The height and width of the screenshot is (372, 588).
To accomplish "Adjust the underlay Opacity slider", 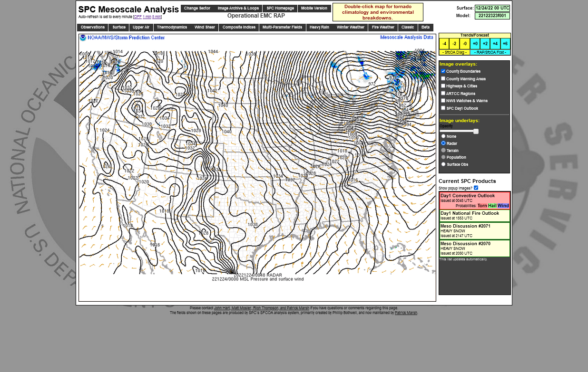I will (459, 131).
